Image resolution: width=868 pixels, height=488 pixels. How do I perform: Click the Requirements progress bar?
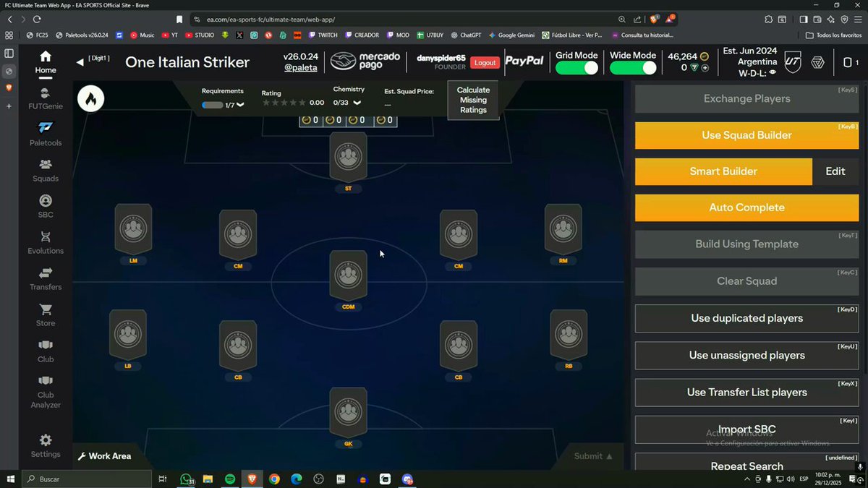point(213,105)
